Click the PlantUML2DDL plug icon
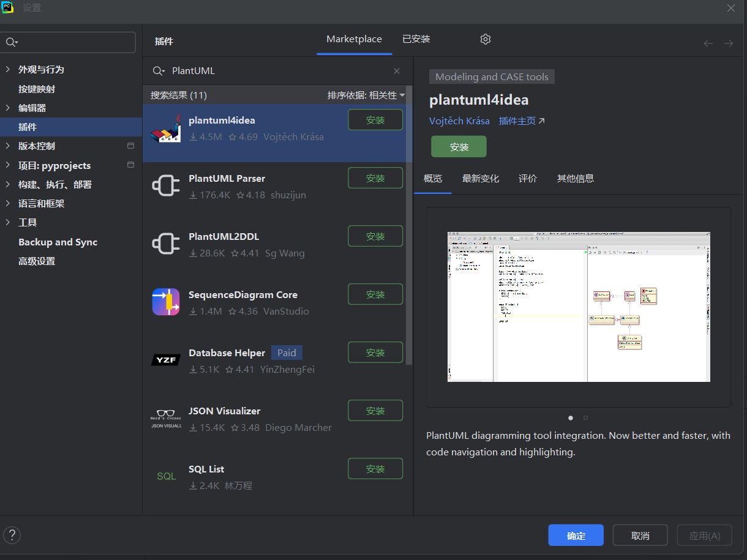Viewport: 747px width, 560px height. tap(166, 244)
